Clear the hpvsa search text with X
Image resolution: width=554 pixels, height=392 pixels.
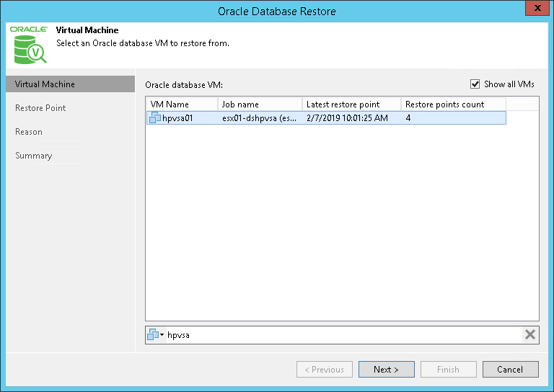[x=530, y=334]
